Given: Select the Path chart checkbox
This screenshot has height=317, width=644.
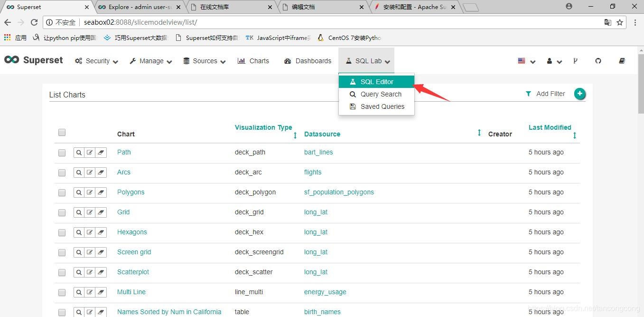Looking at the screenshot, I should pos(62,153).
